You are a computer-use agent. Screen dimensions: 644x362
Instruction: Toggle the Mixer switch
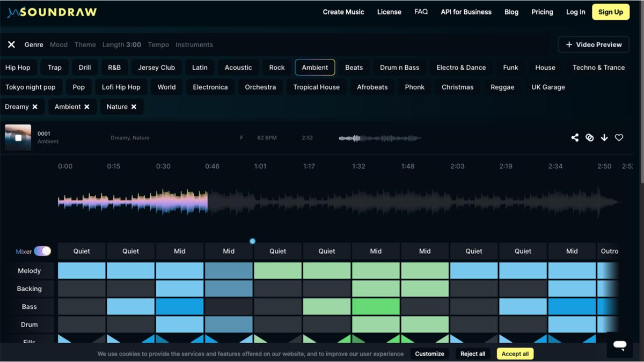click(42, 251)
